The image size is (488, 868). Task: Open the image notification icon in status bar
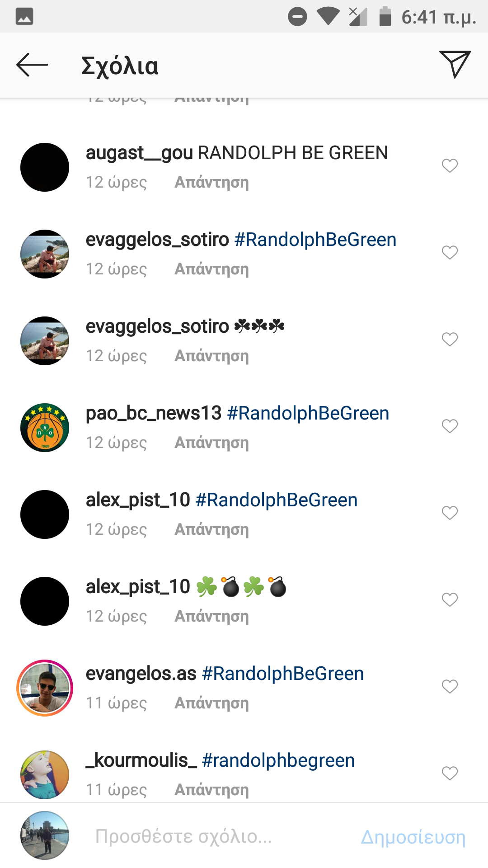(24, 16)
